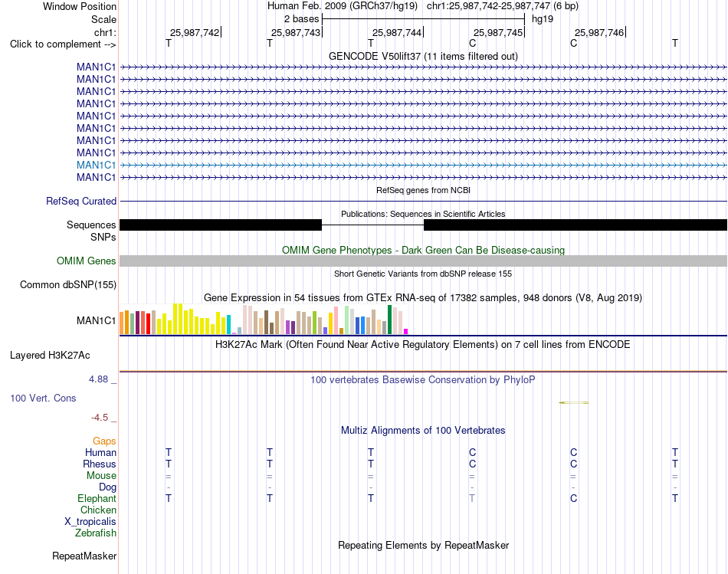Click the Window Position label

tap(80, 6)
